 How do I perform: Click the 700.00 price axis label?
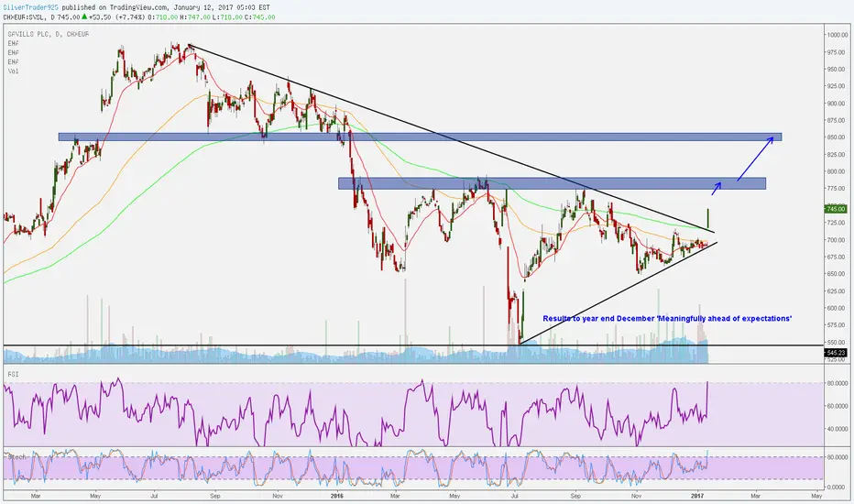pyautogui.click(x=836, y=240)
